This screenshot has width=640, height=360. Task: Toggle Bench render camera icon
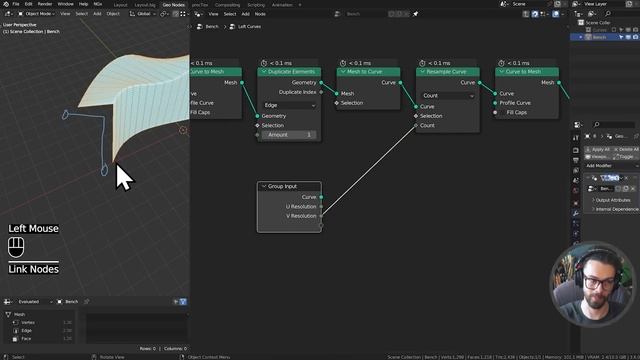pos(636,37)
